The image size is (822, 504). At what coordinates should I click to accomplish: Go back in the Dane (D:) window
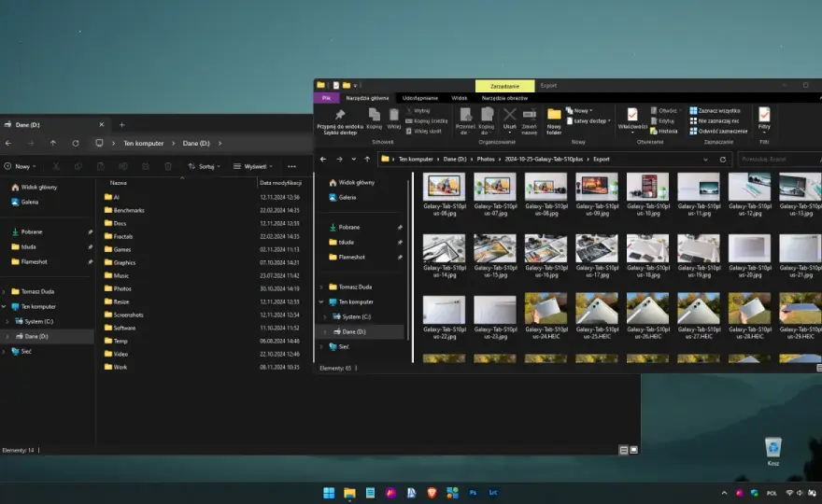tap(8, 143)
